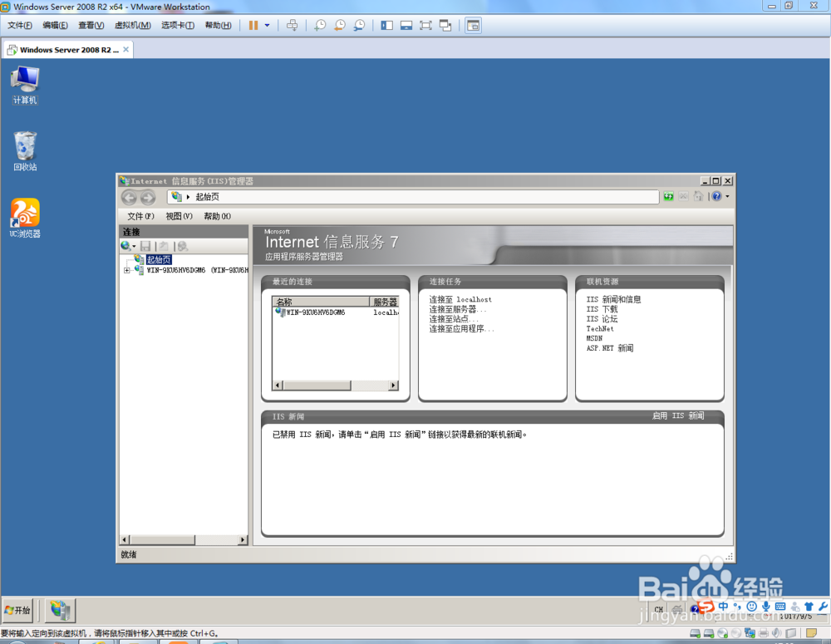Image resolution: width=831 pixels, height=644 pixels.
Task: Click 启用 IIS 新闻 link
Action: coord(678,416)
